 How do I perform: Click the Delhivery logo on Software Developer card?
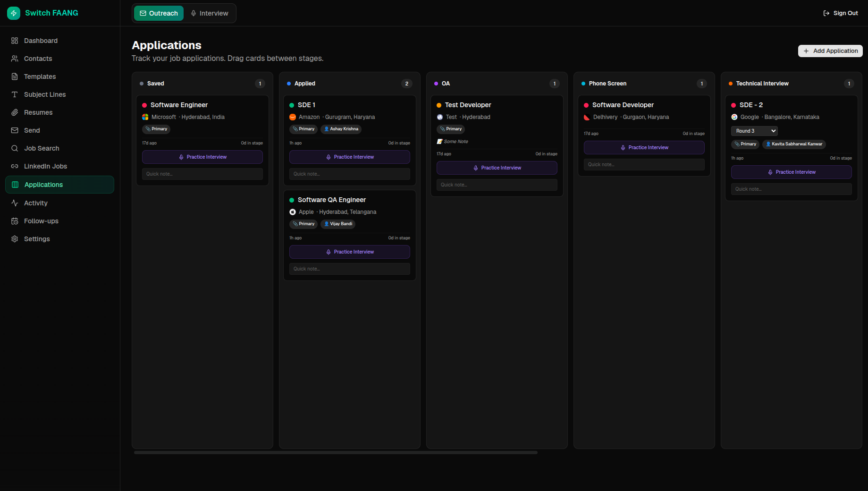[587, 117]
